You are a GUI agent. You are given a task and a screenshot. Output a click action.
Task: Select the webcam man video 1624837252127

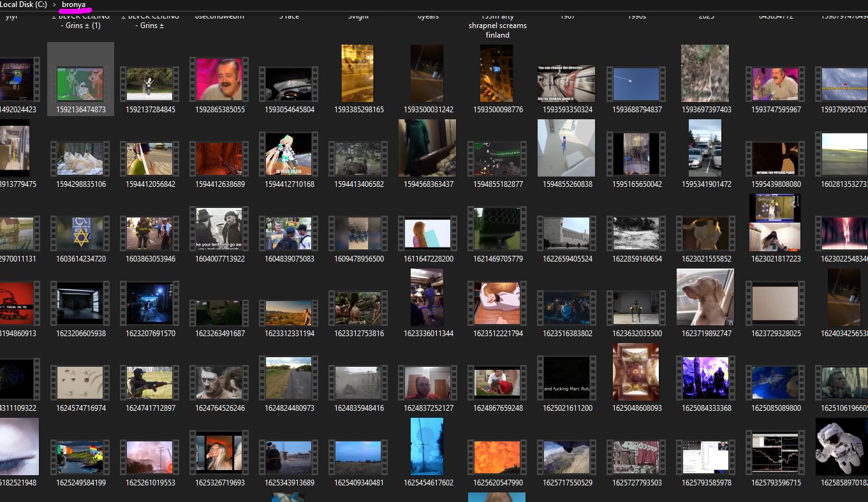(428, 382)
